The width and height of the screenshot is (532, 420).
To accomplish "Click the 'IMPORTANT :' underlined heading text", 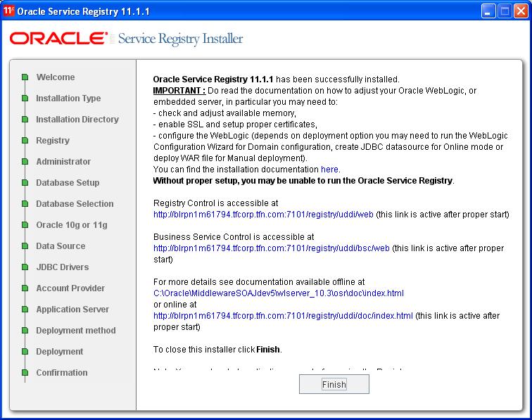I will pos(179,91).
